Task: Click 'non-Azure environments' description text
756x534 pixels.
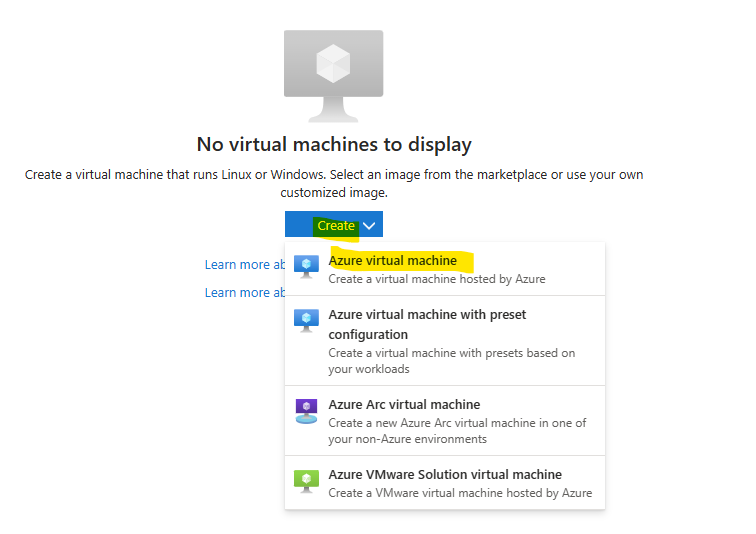Action: (x=457, y=431)
